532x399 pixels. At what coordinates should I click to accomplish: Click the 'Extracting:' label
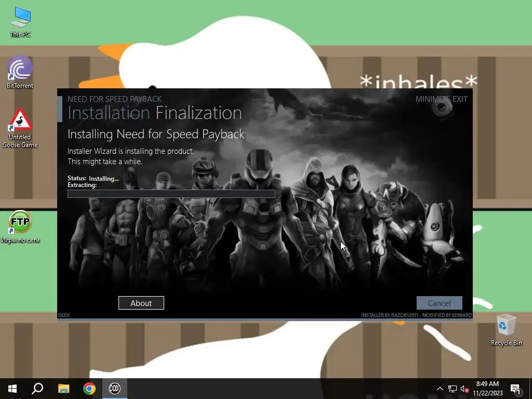(82, 185)
